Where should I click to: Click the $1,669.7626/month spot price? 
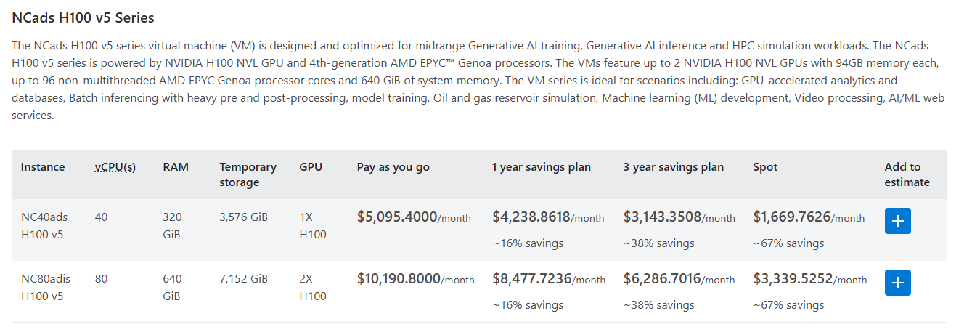coord(809,217)
